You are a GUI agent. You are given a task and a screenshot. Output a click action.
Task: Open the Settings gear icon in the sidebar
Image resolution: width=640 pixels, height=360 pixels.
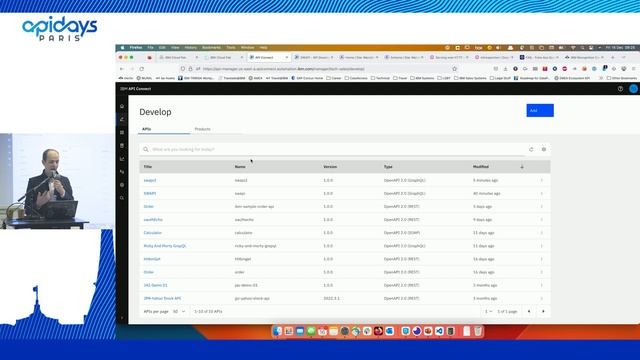[x=122, y=185]
